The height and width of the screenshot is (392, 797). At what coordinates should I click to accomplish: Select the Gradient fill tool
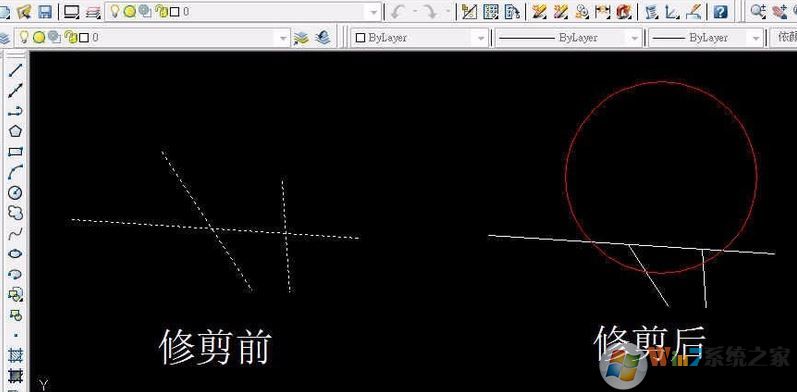click(16, 375)
